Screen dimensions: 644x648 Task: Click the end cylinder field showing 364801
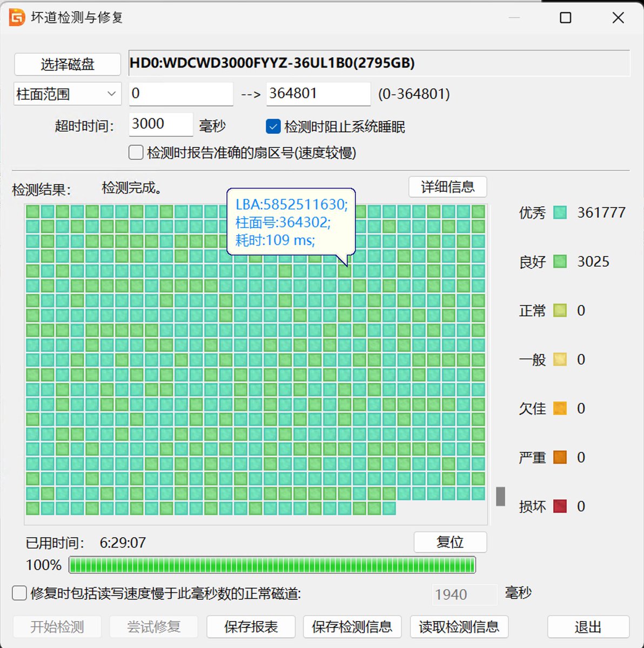pyautogui.click(x=318, y=94)
